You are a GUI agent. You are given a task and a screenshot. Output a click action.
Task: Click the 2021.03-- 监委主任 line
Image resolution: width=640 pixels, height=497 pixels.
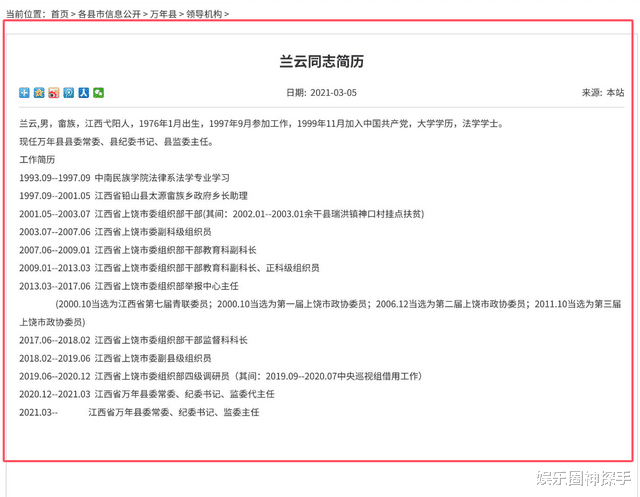coord(140,412)
